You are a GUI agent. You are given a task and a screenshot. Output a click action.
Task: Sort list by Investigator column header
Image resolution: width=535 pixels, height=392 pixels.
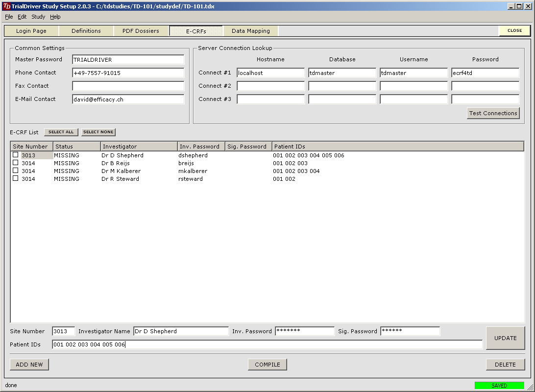pyautogui.click(x=139, y=147)
